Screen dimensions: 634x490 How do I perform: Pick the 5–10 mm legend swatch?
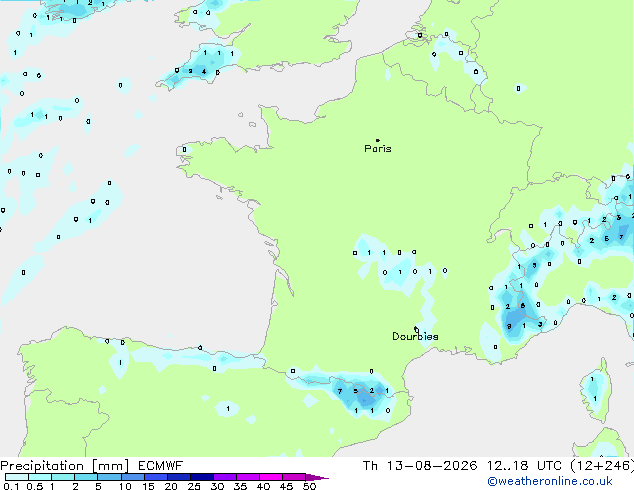point(109,477)
